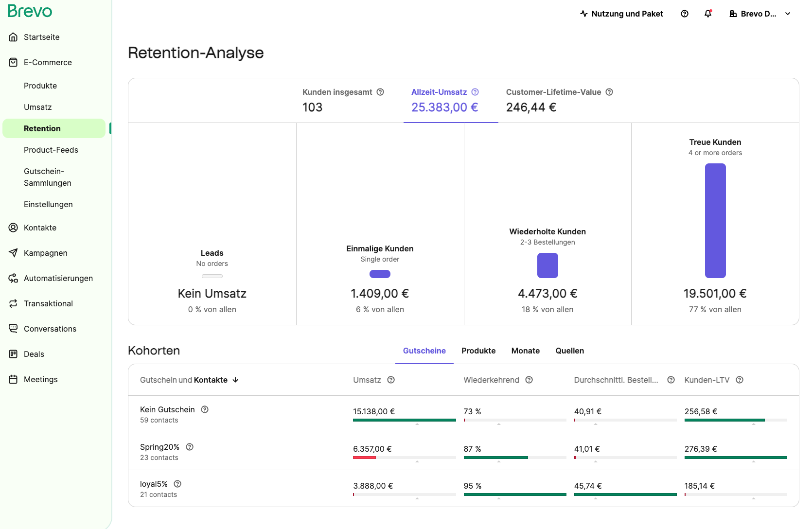Click the Kunden-LTV column header
The height and width of the screenshot is (529, 812).
[x=707, y=380]
